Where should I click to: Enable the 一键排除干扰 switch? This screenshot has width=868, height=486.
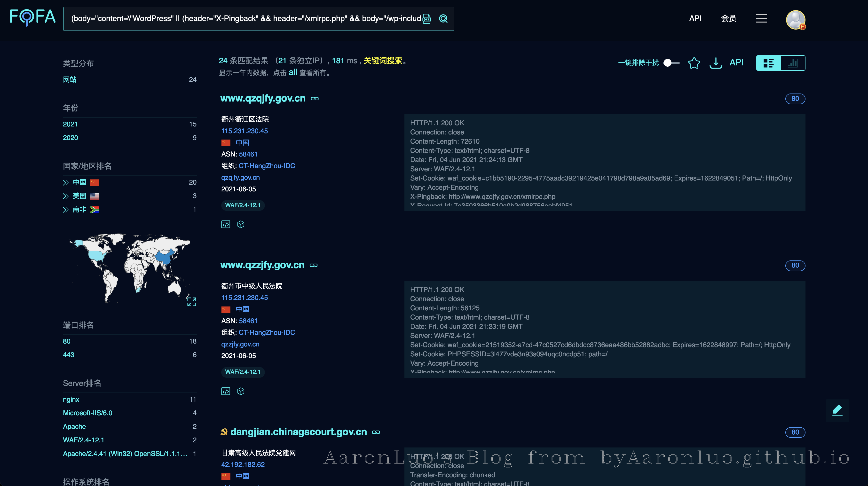(x=671, y=63)
